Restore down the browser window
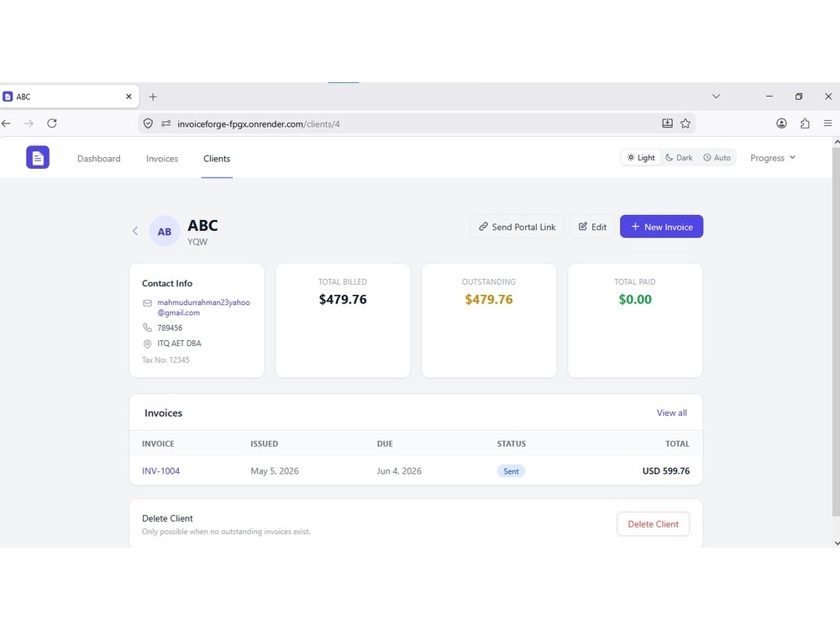Screen dimensions: 840x630 (799, 97)
